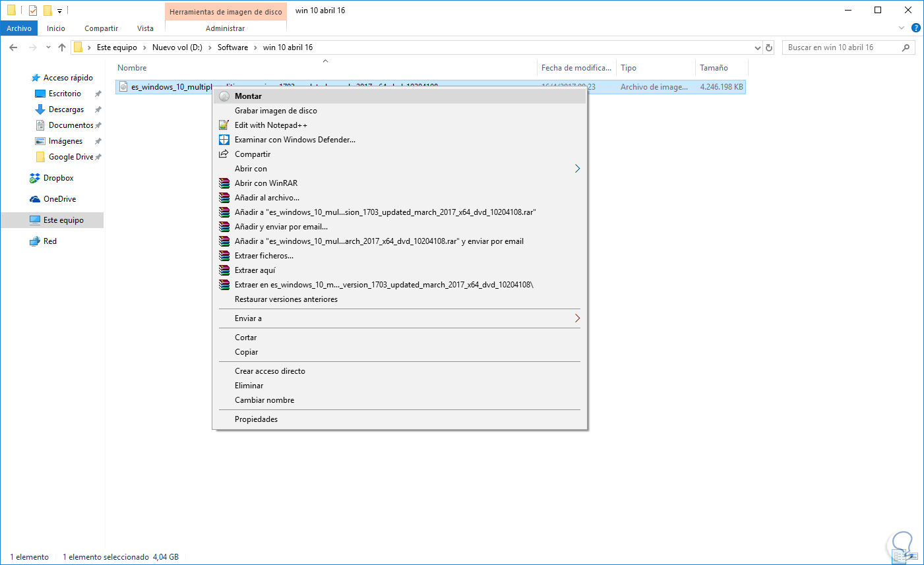Expand the Enviar a submenu arrow
Image resolution: width=924 pixels, height=565 pixels.
coord(577,318)
